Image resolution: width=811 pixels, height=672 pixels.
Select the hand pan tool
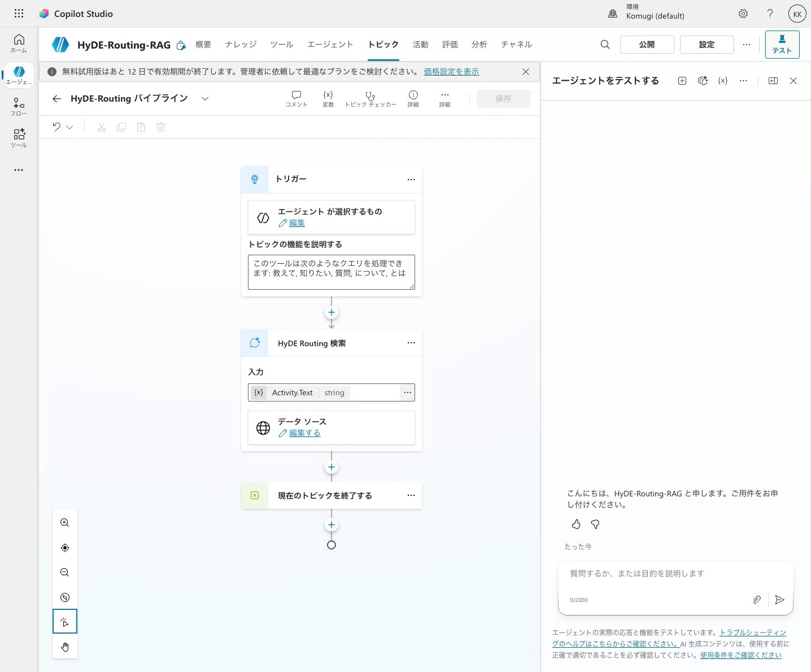pos(65,647)
